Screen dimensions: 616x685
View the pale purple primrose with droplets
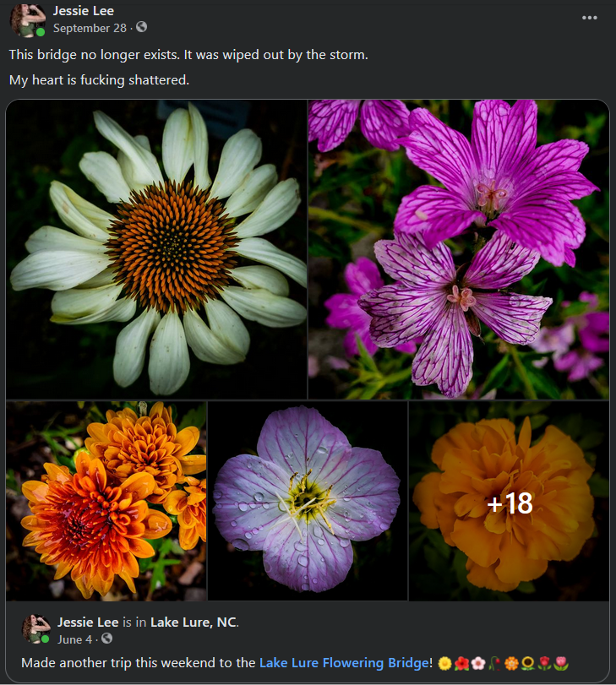308,501
